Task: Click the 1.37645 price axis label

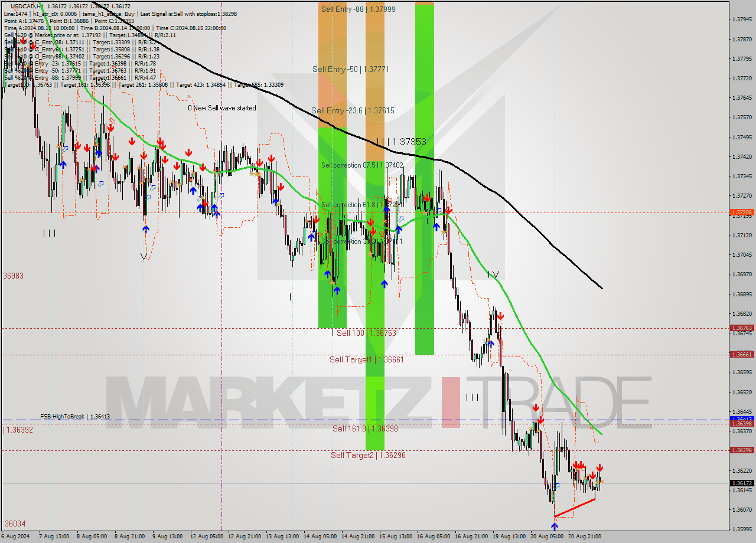Action: [x=741, y=97]
